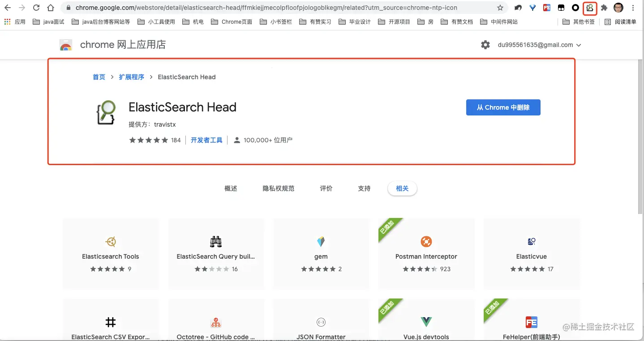This screenshot has width=644, height=341.
Task: Open the java后台博客网站等 bookmark folder
Action: (x=101, y=21)
